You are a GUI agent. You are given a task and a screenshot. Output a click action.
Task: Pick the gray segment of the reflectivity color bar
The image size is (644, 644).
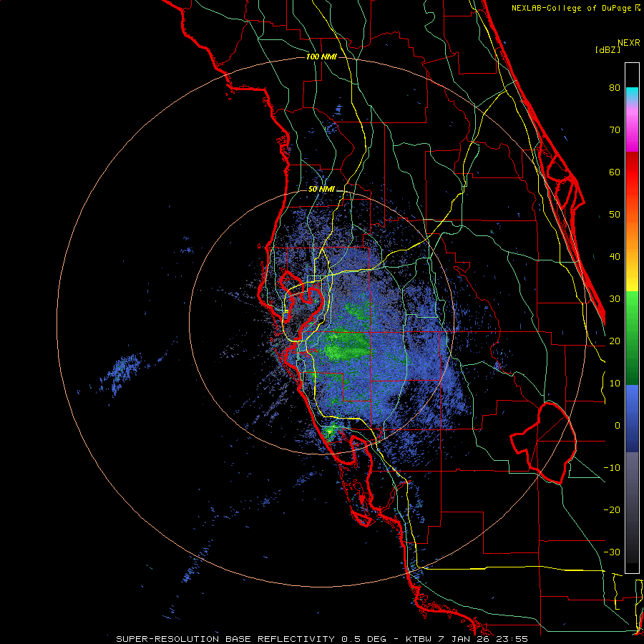coord(632,484)
